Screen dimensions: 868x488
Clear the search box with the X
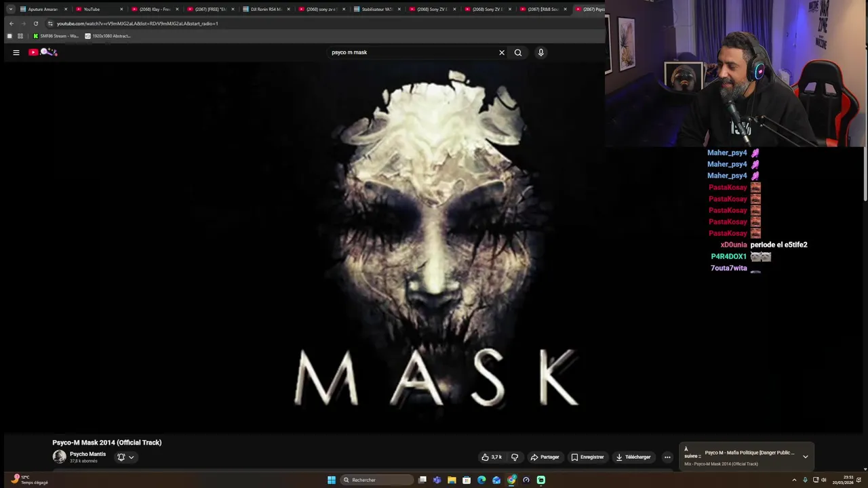pos(502,52)
